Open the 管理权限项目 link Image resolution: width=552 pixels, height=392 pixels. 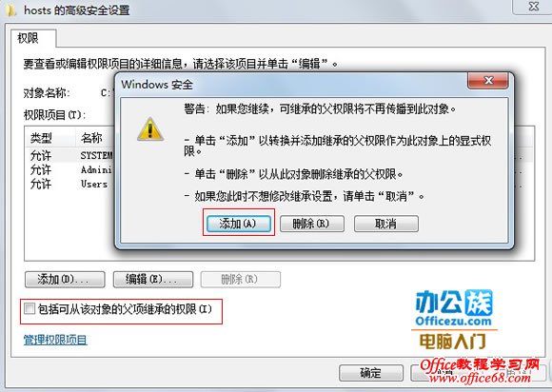tap(55, 340)
